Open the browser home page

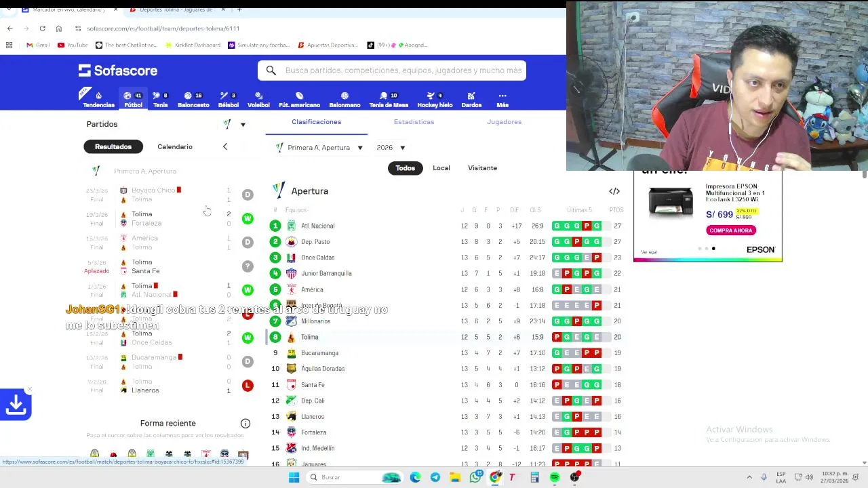click(58, 28)
